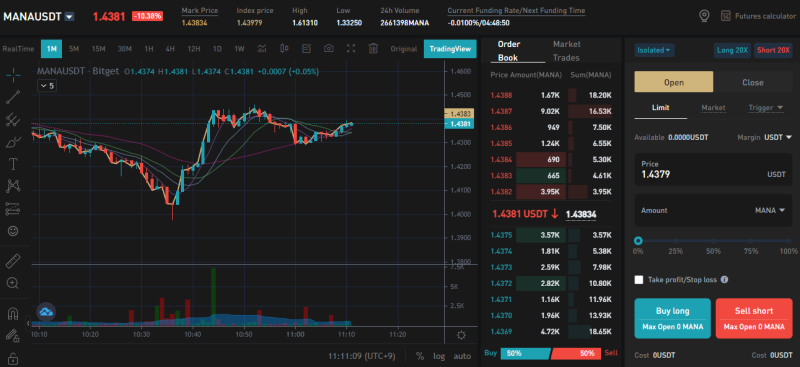Select the Close position toggle

point(753,82)
